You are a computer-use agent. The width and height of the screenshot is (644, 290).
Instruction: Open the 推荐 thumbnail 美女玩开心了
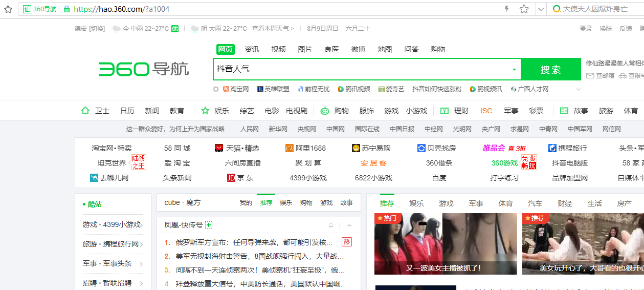click(583, 244)
